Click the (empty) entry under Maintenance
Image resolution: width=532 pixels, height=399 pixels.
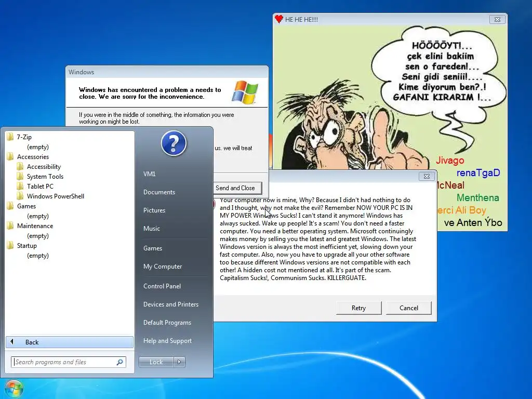point(38,236)
